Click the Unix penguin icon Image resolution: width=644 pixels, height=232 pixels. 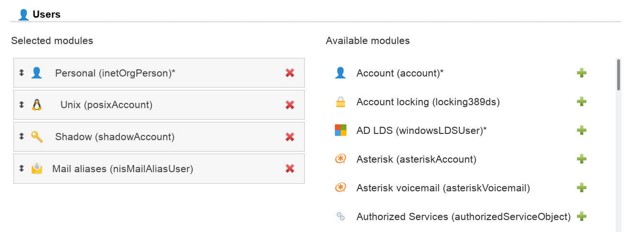pos(37,105)
